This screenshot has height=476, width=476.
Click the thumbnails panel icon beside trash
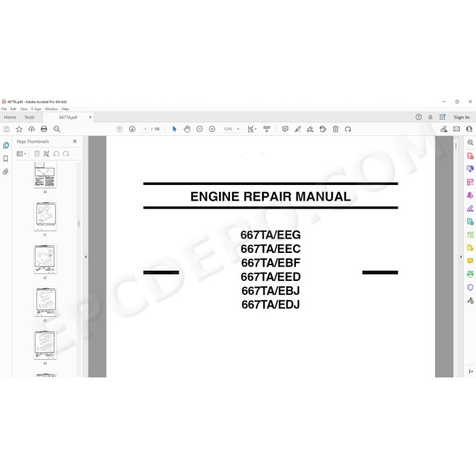[46, 154]
